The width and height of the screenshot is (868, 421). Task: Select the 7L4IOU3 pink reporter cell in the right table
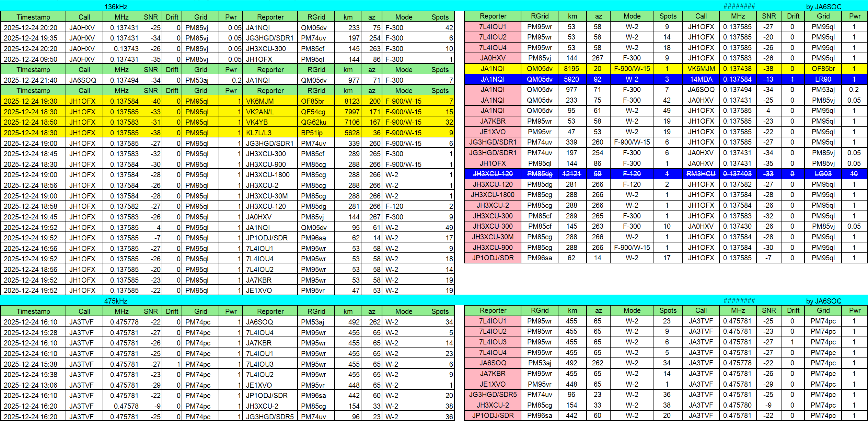(x=493, y=342)
